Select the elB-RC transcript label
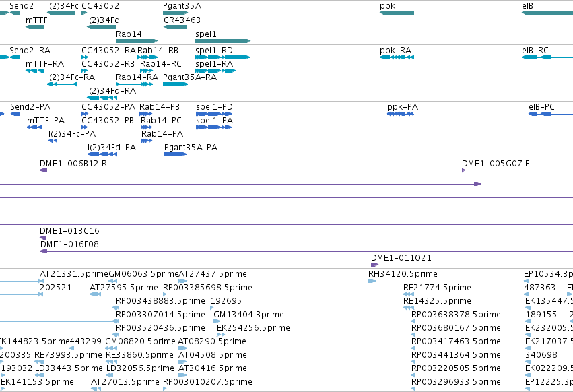 pos(535,51)
